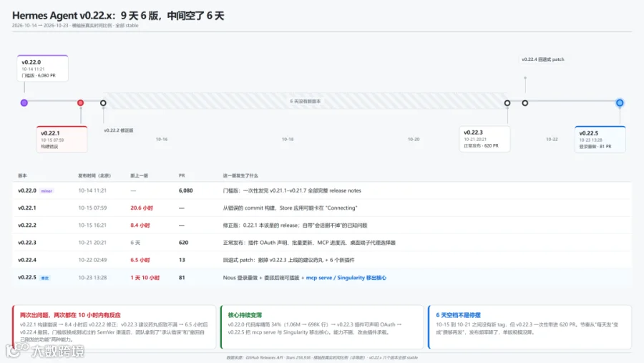The height and width of the screenshot is (363, 644).
Task: Select hollow dot under v0.22.4 回退式 patch
Action: pyautogui.click(x=525, y=103)
